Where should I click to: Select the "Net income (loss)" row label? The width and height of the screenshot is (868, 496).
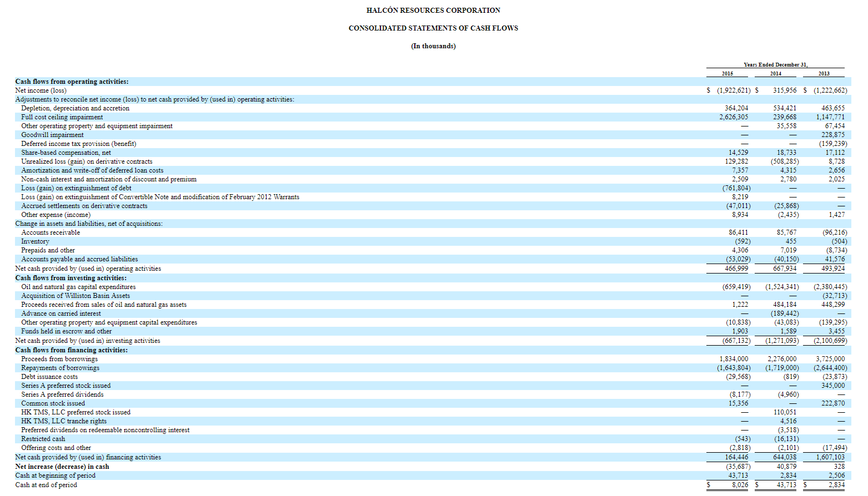pos(41,90)
